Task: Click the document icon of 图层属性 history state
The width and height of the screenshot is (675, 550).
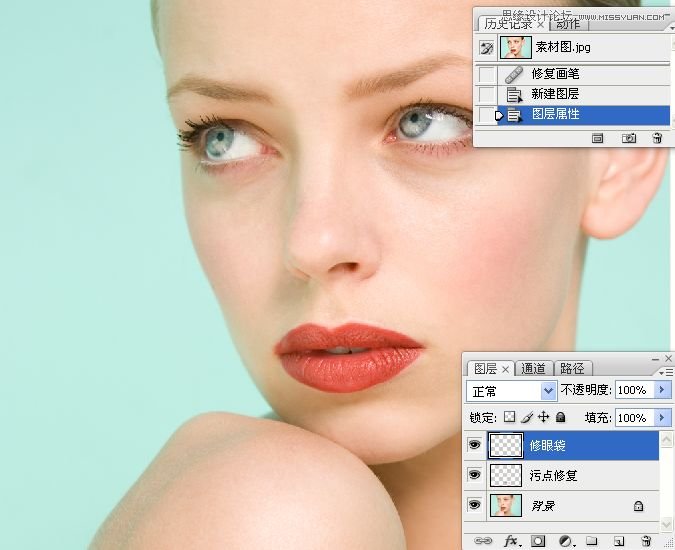Action: (x=514, y=115)
